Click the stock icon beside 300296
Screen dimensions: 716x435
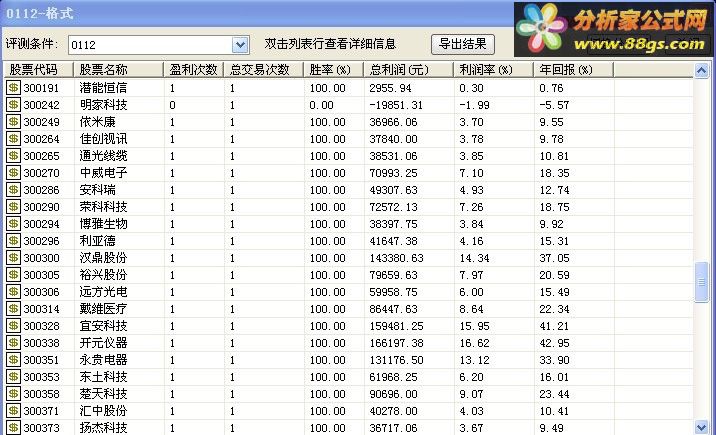point(13,241)
